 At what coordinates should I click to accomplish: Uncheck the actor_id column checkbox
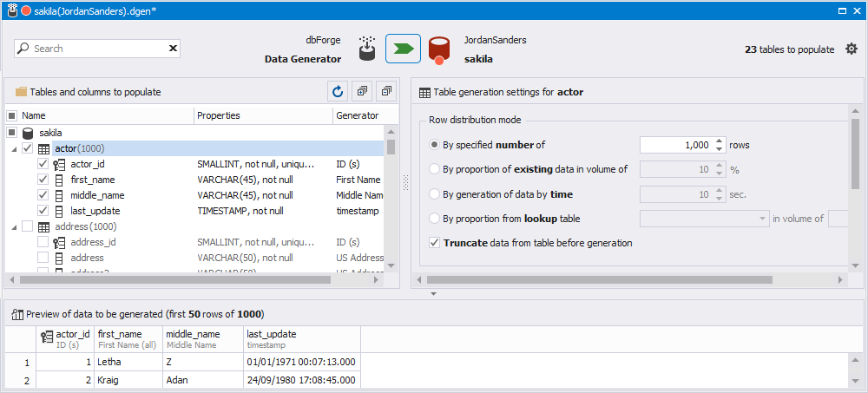42,164
